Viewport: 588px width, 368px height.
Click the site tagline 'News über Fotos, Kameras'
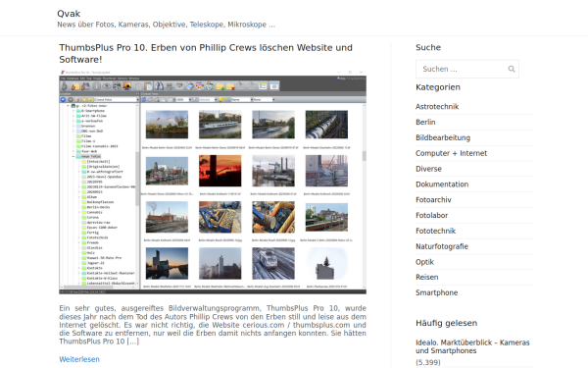[167, 25]
